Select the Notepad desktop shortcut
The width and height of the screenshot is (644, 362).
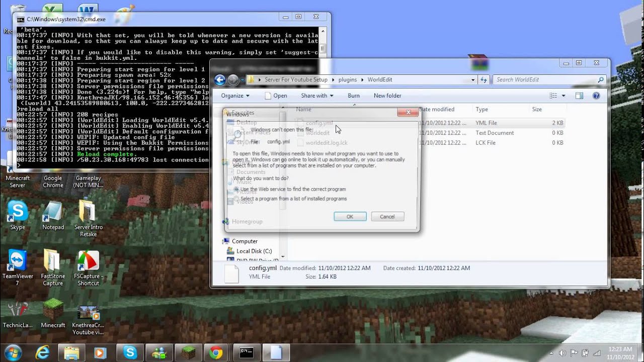point(53,216)
